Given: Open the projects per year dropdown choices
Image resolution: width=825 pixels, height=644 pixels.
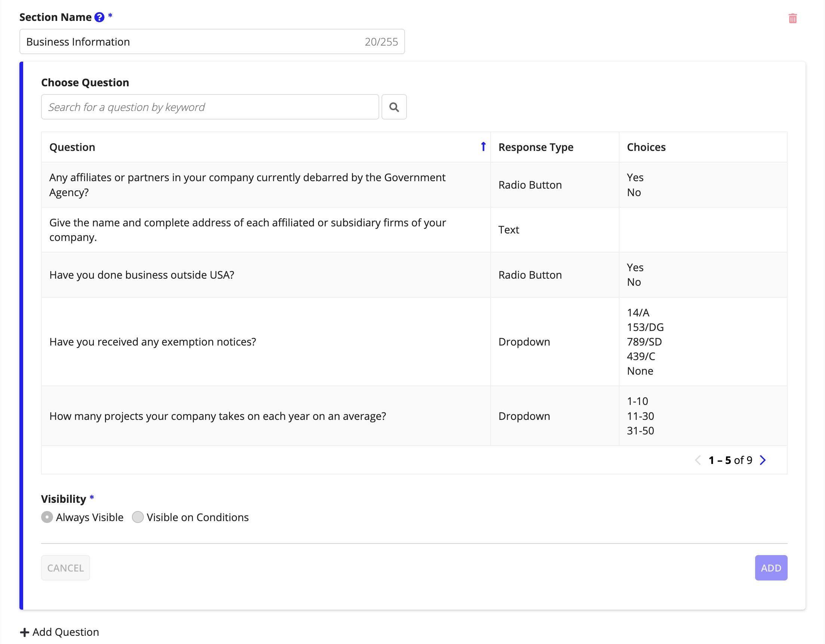Looking at the screenshot, I should coord(702,416).
